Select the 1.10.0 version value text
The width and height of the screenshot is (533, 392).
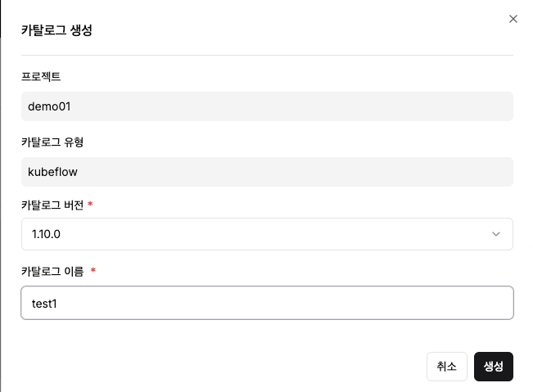tap(46, 234)
